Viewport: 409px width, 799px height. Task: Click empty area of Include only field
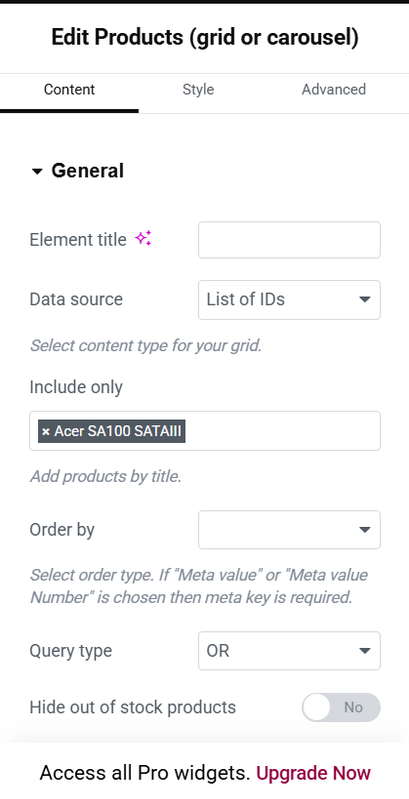tap(283, 431)
